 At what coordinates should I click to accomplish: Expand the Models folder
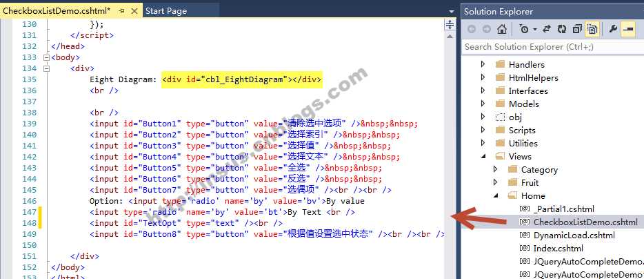coord(483,104)
